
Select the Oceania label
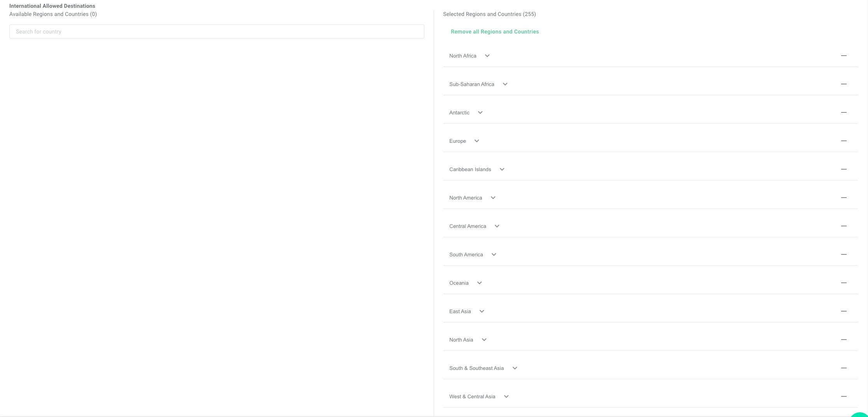coord(459,283)
